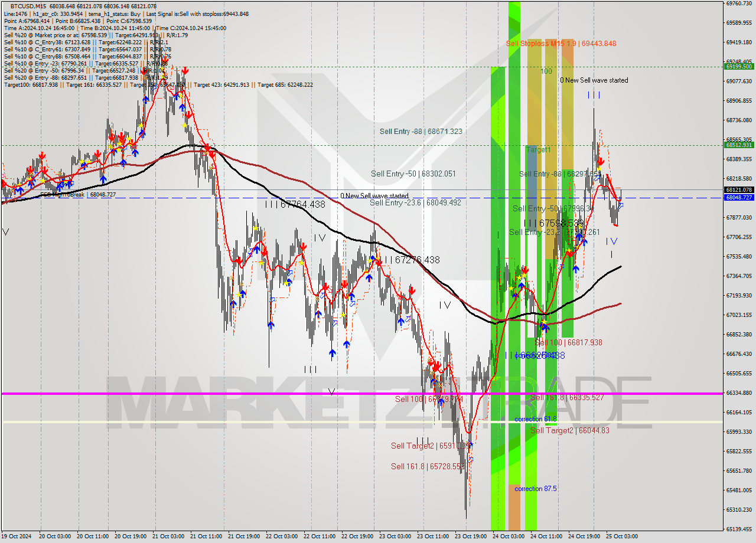The width and height of the screenshot is (756, 543).
Task: Click the 'Sell %10 @ C_Entry88' line
Action: click(x=87, y=56)
